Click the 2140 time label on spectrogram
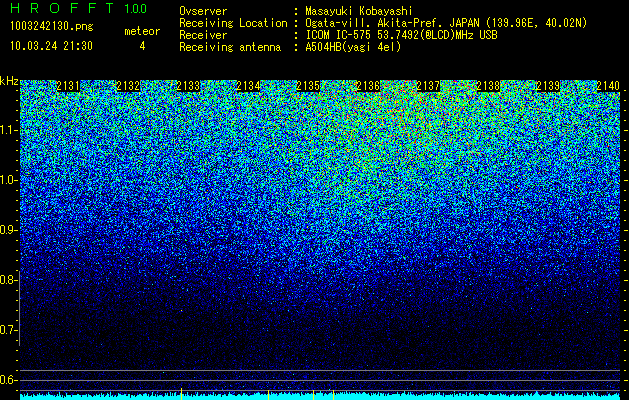This screenshot has width=629, height=400. coord(608,86)
